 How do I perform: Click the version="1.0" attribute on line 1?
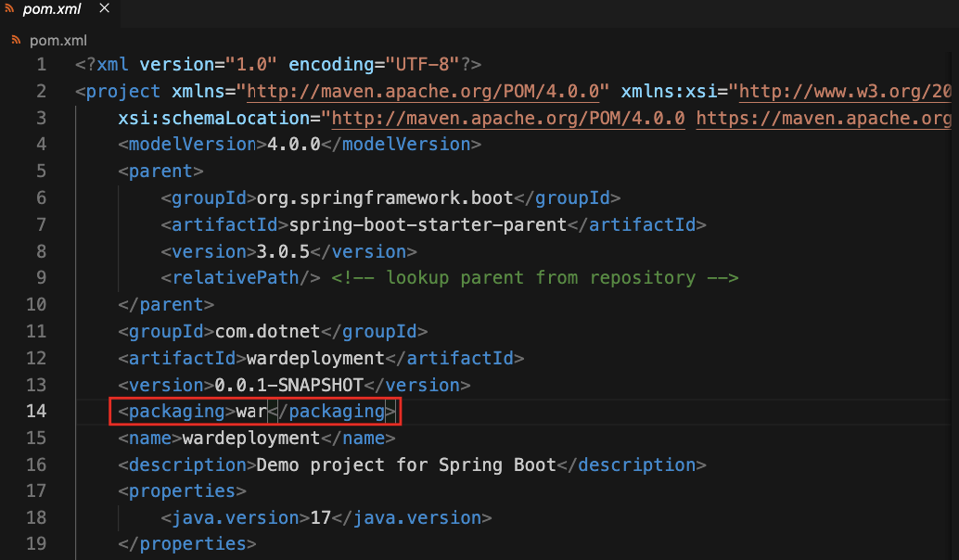coord(209,65)
